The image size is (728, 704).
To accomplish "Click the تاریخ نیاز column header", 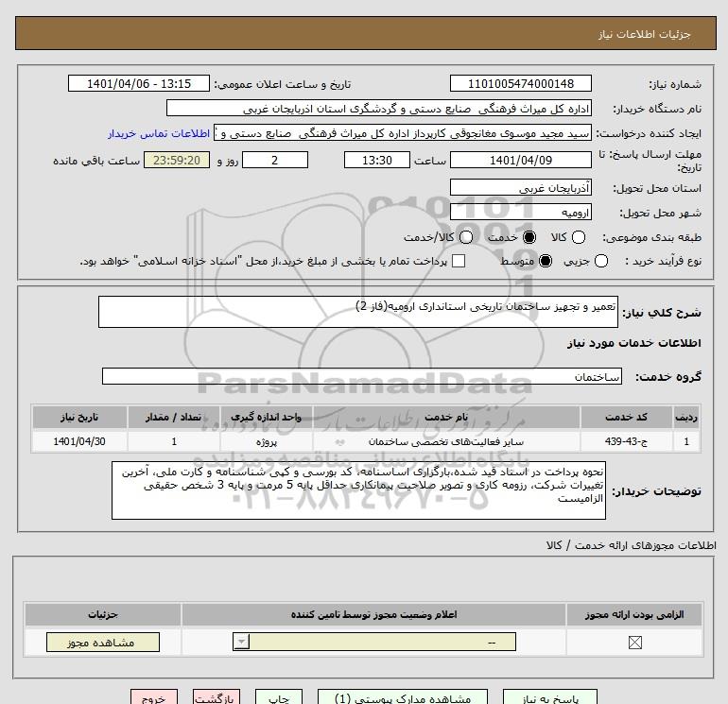I will [x=79, y=417].
